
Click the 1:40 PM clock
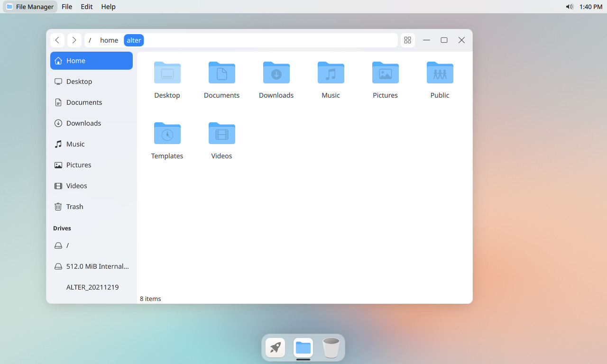(591, 7)
